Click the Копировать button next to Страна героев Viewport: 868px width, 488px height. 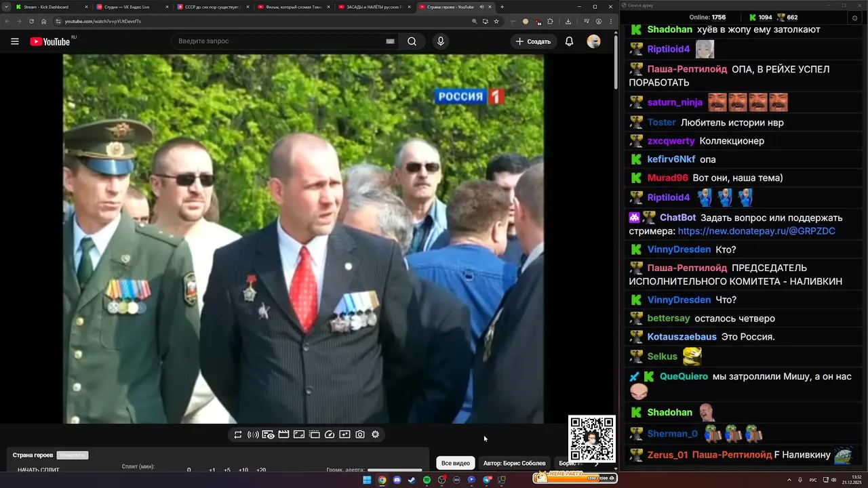point(73,455)
